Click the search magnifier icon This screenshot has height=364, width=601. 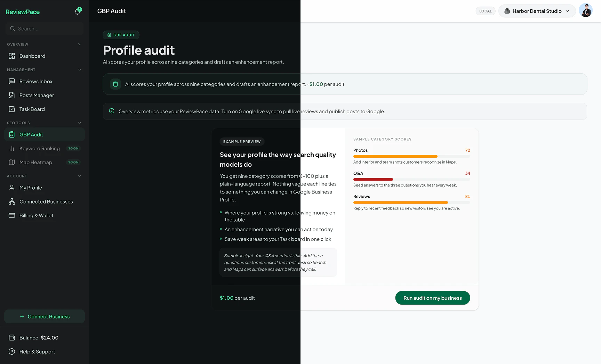click(x=13, y=28)
